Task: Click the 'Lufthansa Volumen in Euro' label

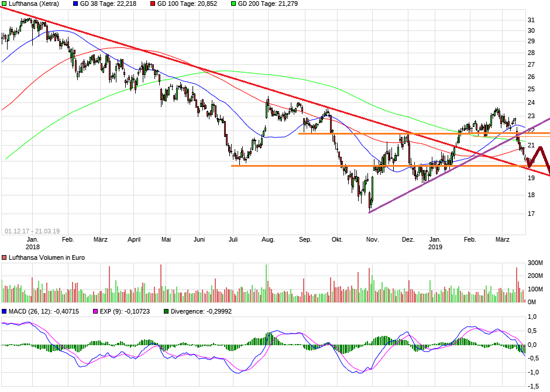Action: point(47,257)
